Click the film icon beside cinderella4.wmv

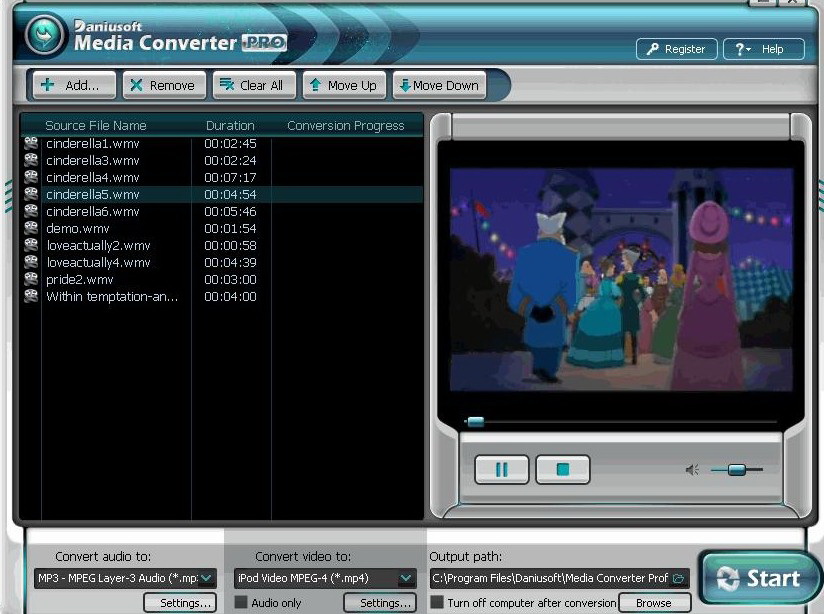(31, 177)
